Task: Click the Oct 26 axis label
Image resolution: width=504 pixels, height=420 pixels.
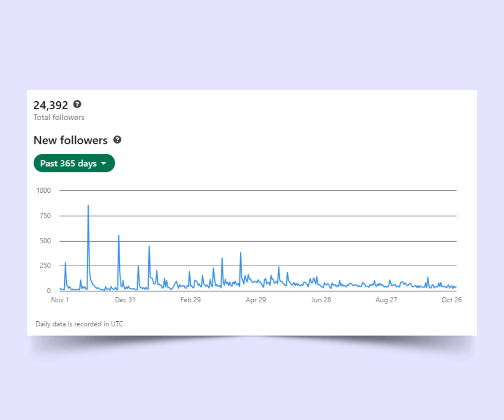Action: pos(451,300)
